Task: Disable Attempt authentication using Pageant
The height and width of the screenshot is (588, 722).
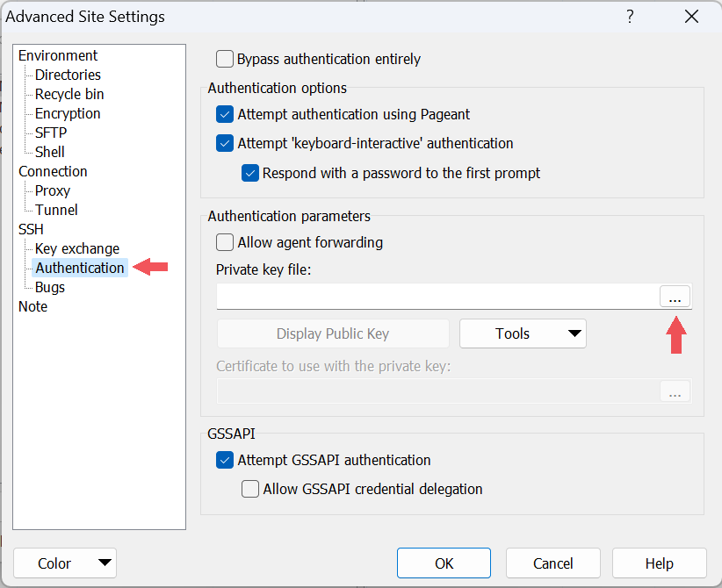Action: click(225, 115)
